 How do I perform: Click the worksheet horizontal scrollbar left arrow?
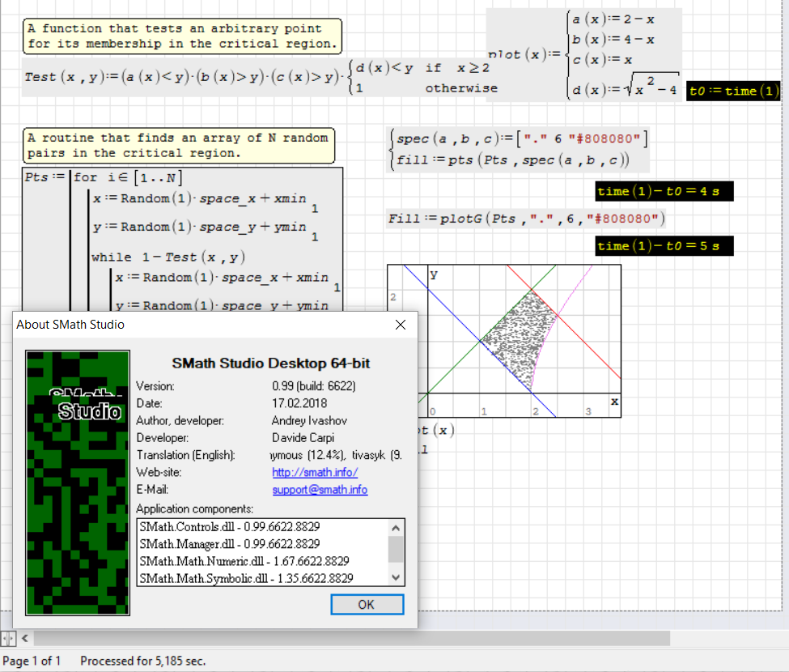pos(27,639)
